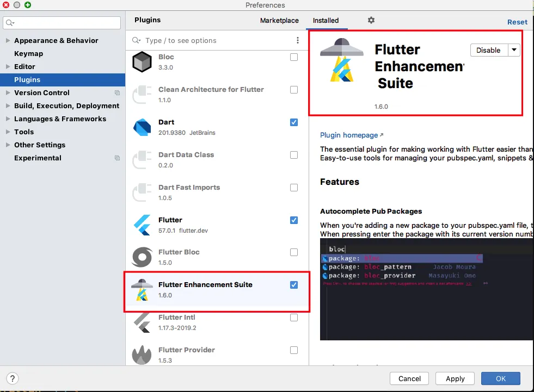Uncheck the Flutter Enhancement Suite checkbox
The image size is (534, 392).
click(x=294, y=285)
